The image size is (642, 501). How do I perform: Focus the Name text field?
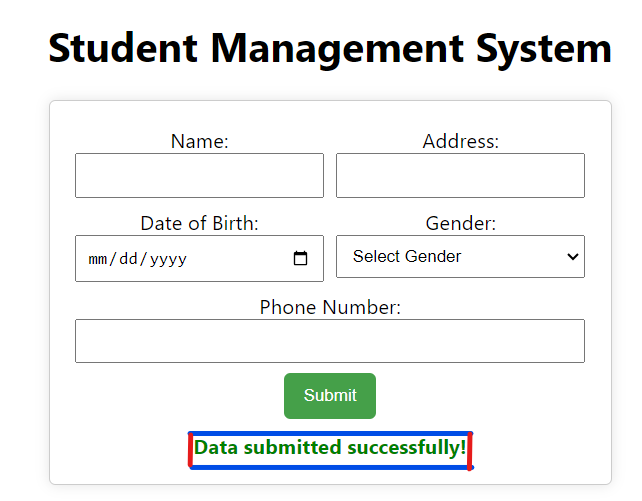[x=199, y=176]
